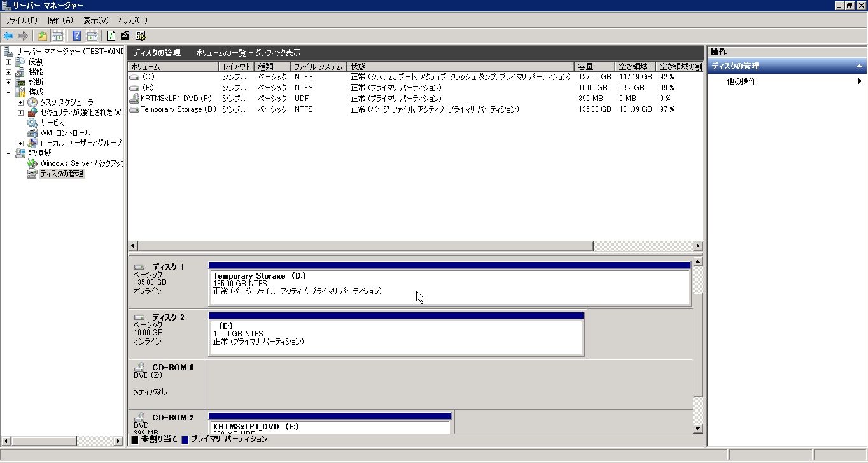Sort by the 状態 column header
The width and height of the screenshot is (868, 463).
click(x=461, y=67)
